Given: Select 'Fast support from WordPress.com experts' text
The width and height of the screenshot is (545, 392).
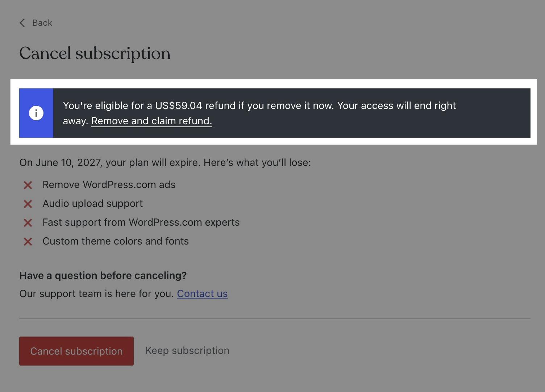Looking at the screenshot, I should (x=141, y=222).
